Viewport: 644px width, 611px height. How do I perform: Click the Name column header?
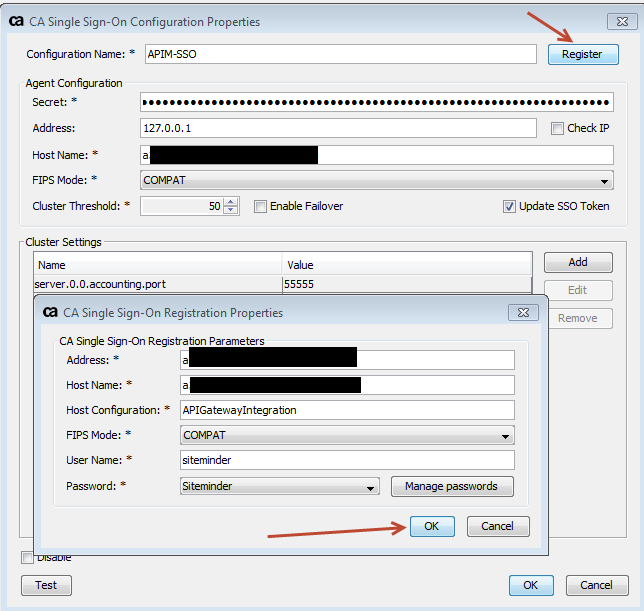pos(158,265)
